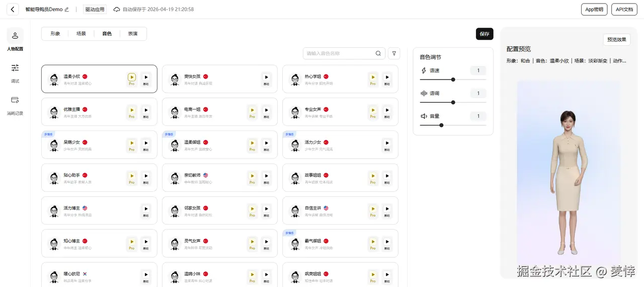Play the Pro preview of 电商一姐
Screen dimensions: 644x287
coord(252,110)
